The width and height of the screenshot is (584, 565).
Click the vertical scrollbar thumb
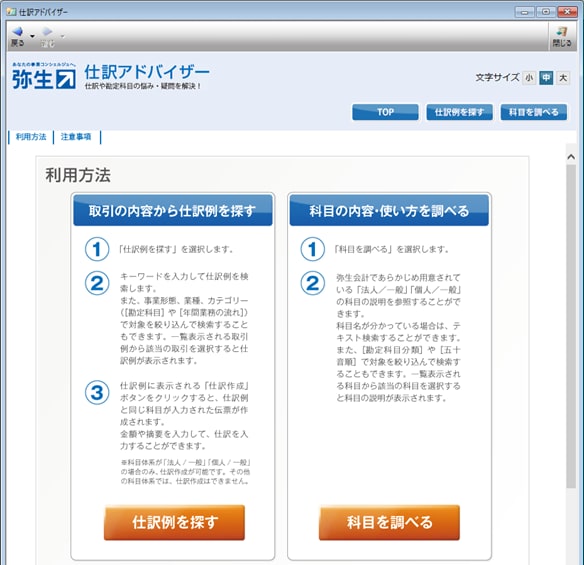point(571,326)
